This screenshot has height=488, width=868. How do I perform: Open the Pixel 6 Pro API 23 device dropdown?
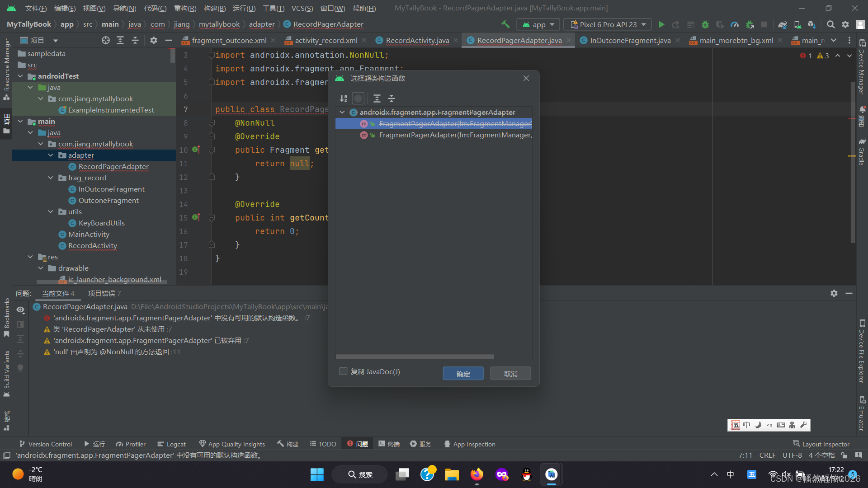(608, 24)
